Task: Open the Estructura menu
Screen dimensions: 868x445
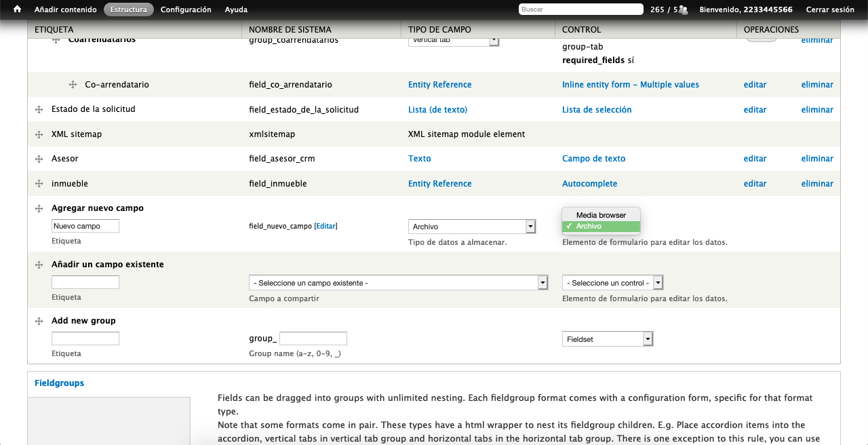Action: [x=129, y=9]
